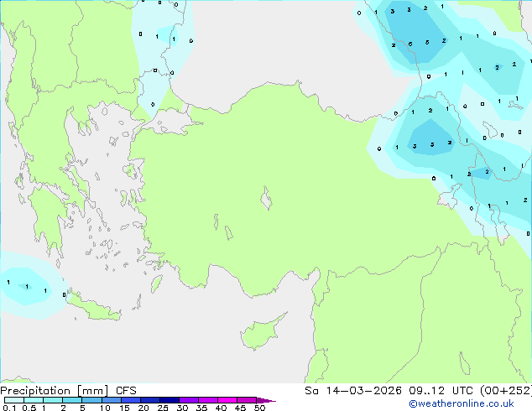Click the 10–15 mm legend swatch
Viewport: 532px width, 411px height.
[112, 400]
